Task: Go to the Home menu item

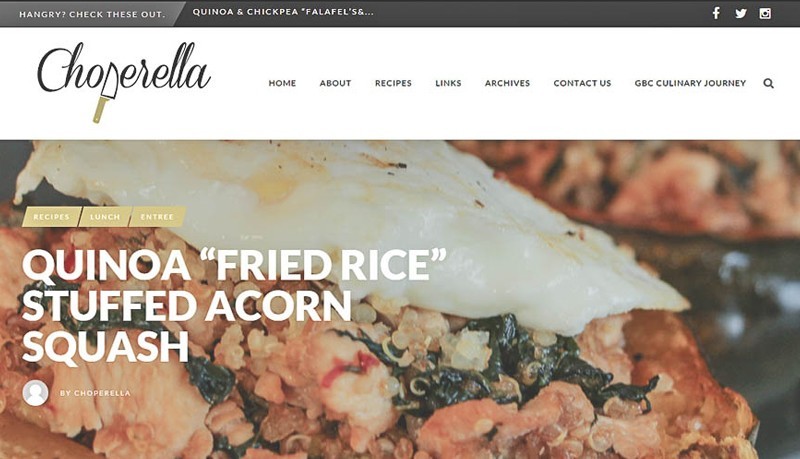Action: coord(282,83)
